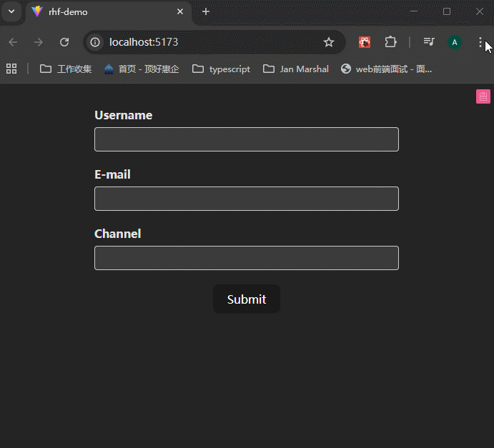Expand the tab search dropdown chevron

coord(11,12)
